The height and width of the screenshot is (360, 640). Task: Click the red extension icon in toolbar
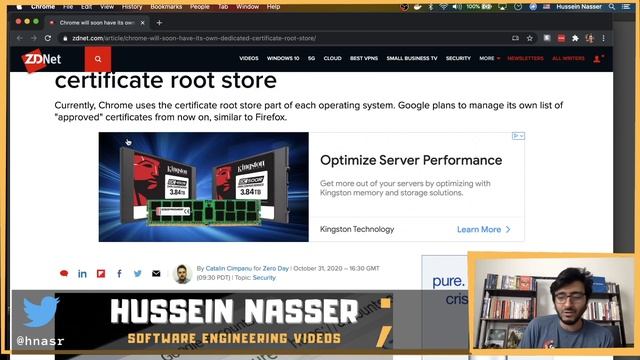coord(561,38)
